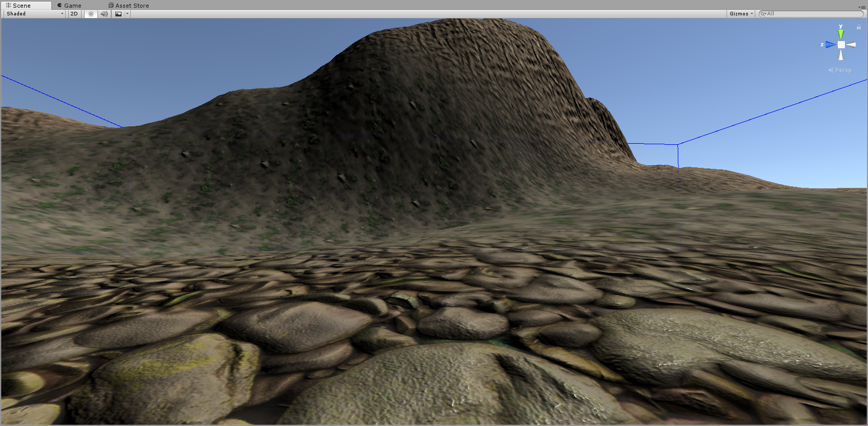This screenshot has height=426, width=868.
Task: Click the bottom gray cone of orientation gizmo
Action: (841, 55)
